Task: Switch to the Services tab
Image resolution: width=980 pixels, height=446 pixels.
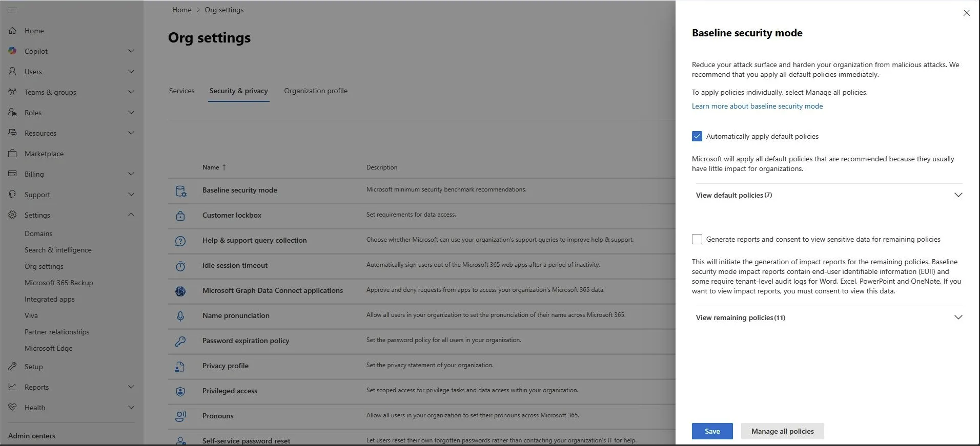Action: pos(181,91)
